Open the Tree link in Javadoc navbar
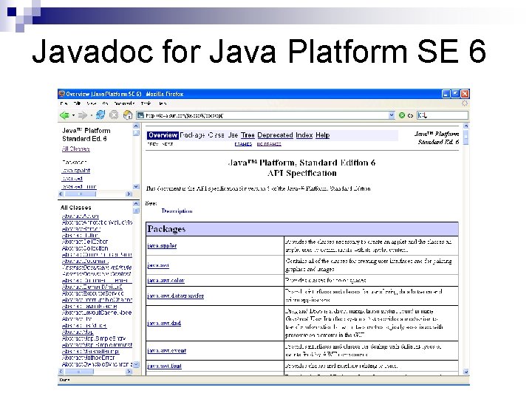Viewport: 532px width, 399px height. click(x=248, y=135)
